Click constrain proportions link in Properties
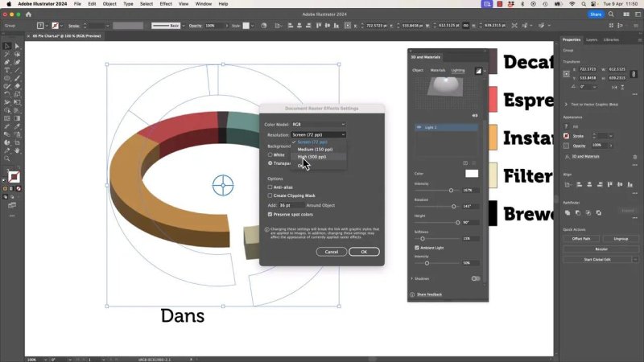This screenshot has height=362, width=644. (x=634, y=74)
